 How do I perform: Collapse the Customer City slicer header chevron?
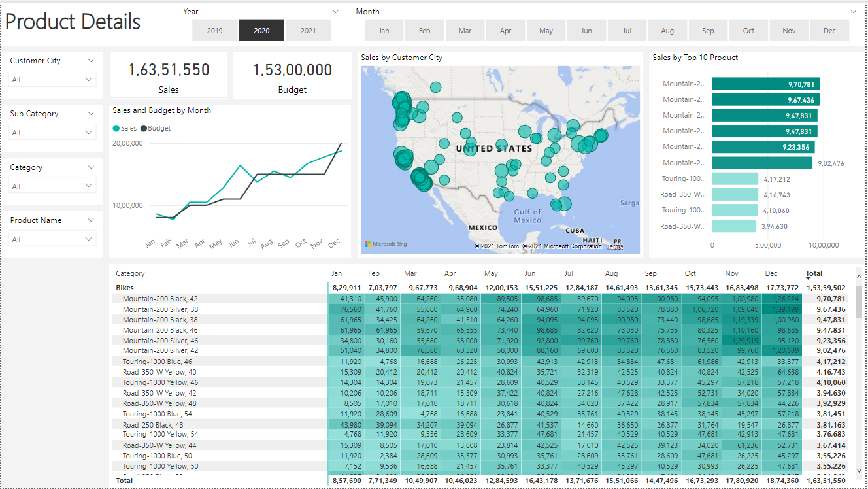(x=91, y=61)
